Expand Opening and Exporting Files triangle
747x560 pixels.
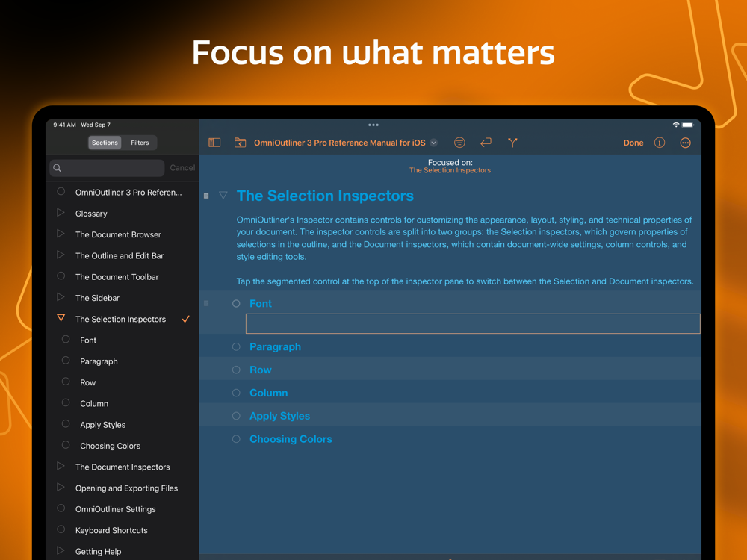coord(61,487)
